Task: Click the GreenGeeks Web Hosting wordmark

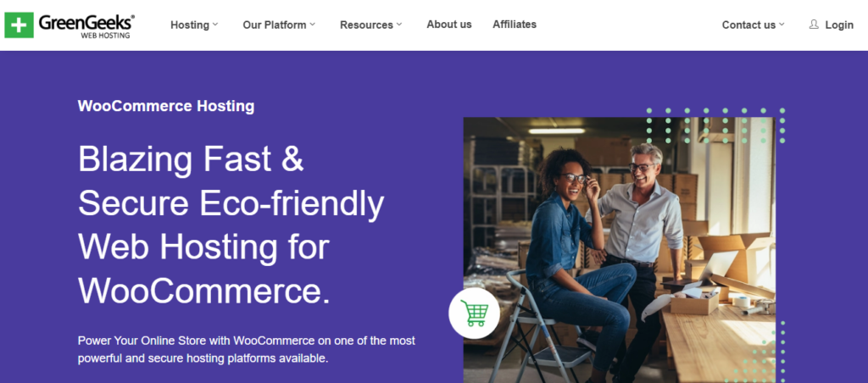Action: pyautogui.click(x=86, y=25)
